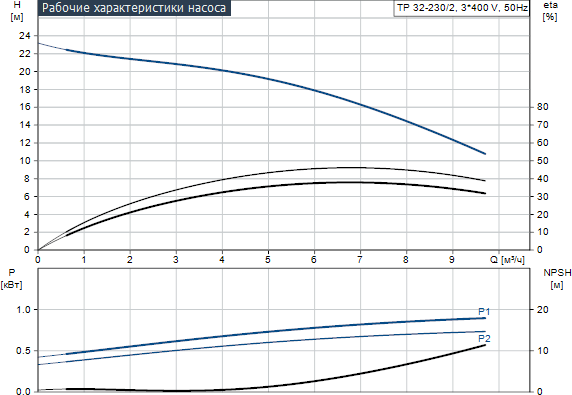
Task: Click the flow axis value '5'
Action: tap(268, 260)
